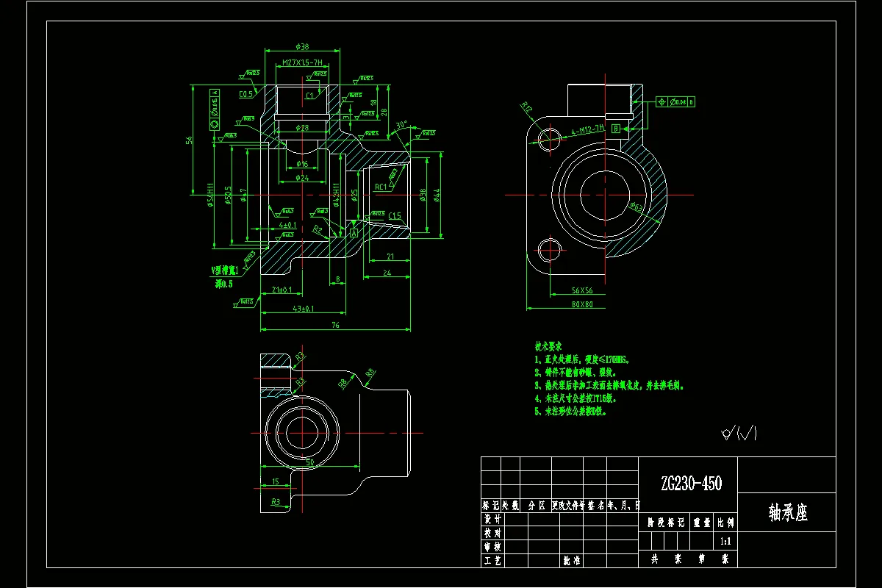Click technical requirement line 1 about 170HBS
This screenshot has width=882, height=588.
(x=581, y=360)
